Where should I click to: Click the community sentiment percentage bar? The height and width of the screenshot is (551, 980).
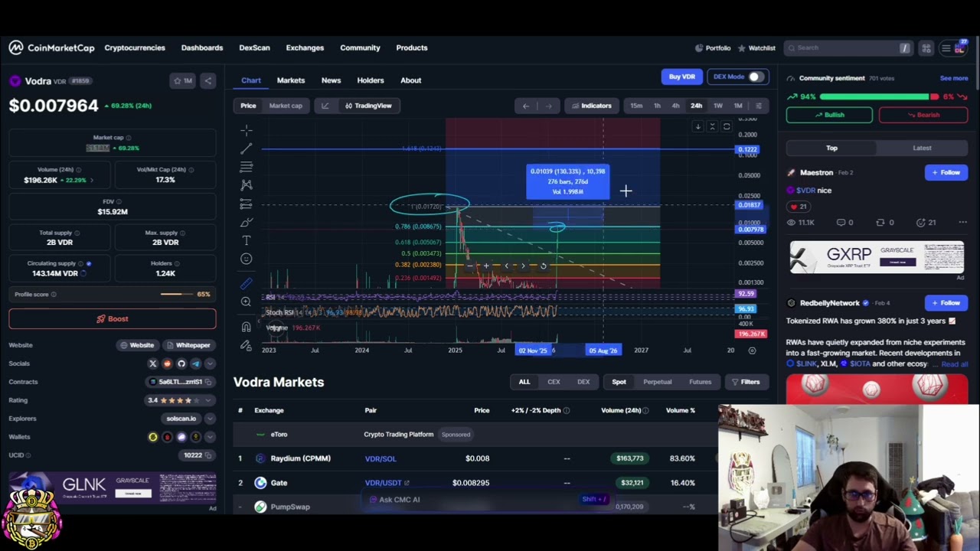coord(879,97)
